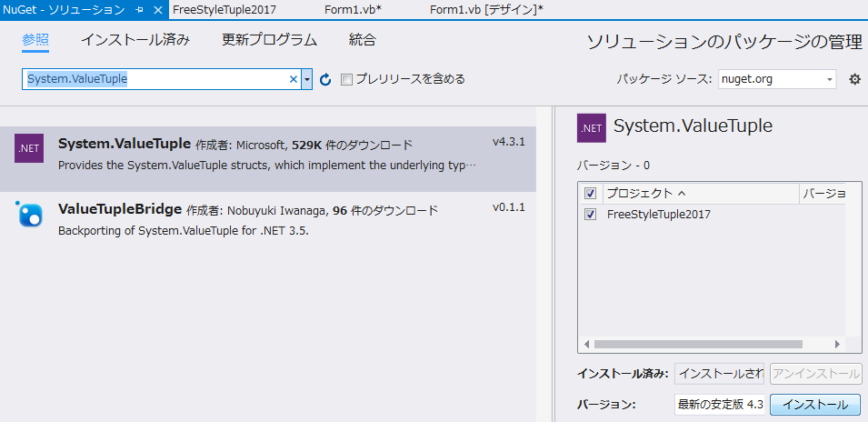This screenshot has height=422, width=868.
Task: Select the System.ValueTuple package title
Action: tap(125, 144)
